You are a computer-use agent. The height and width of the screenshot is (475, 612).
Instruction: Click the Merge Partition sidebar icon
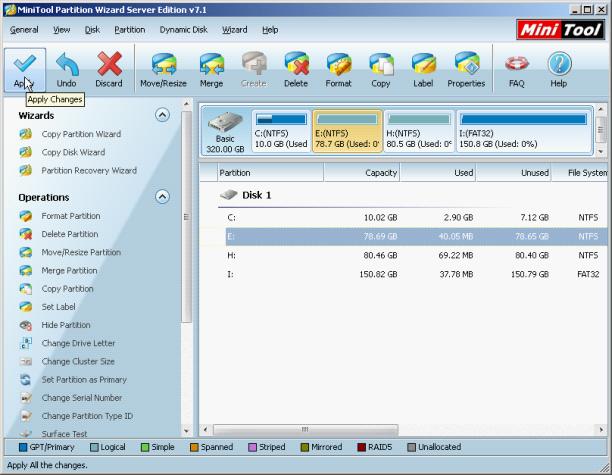coord(26,270)
